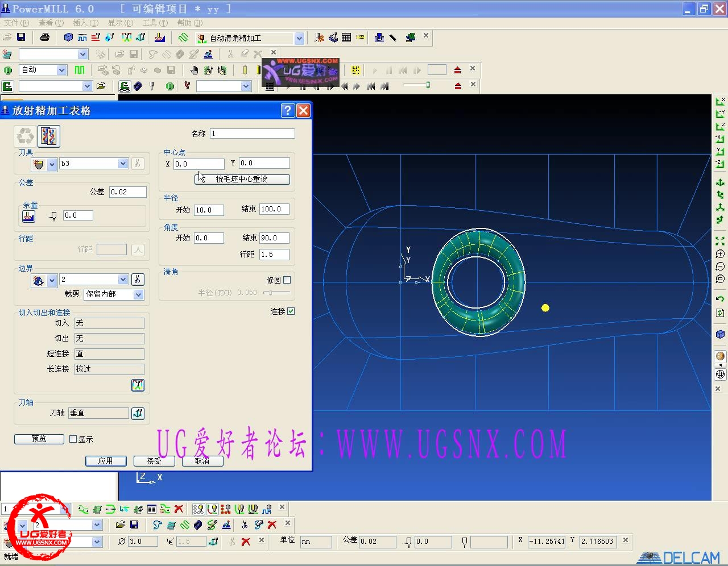Toggle the 修圆 checkbox

point(287,280)
